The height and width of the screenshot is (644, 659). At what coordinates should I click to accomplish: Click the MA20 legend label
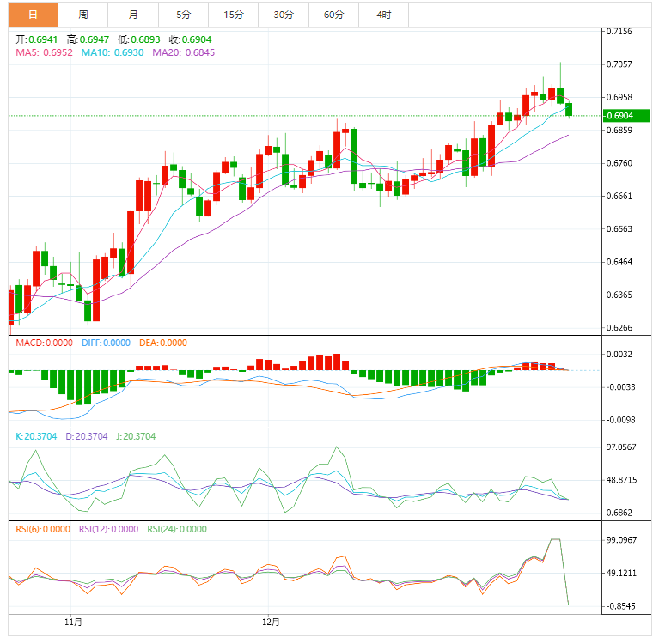[183, 53]
